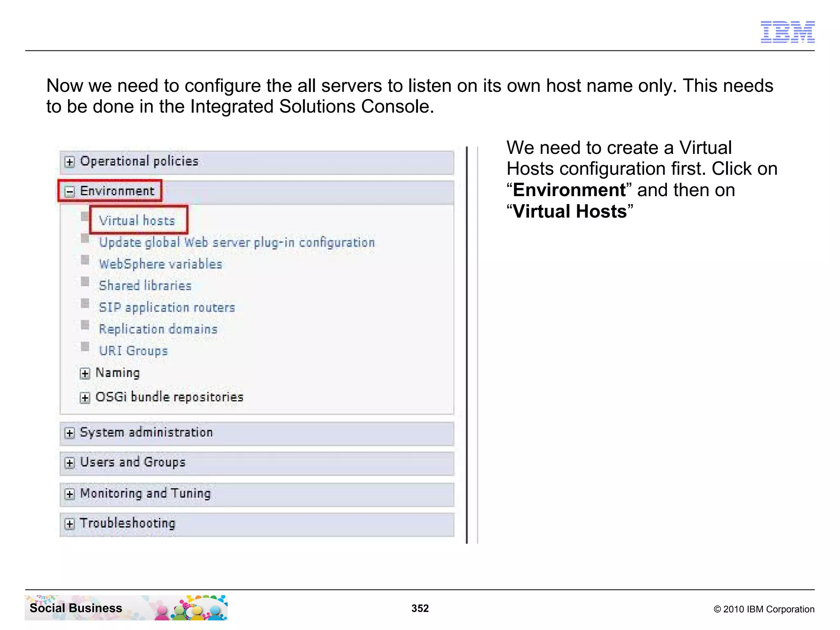Open the Replication domains link

tap(158, 329)
